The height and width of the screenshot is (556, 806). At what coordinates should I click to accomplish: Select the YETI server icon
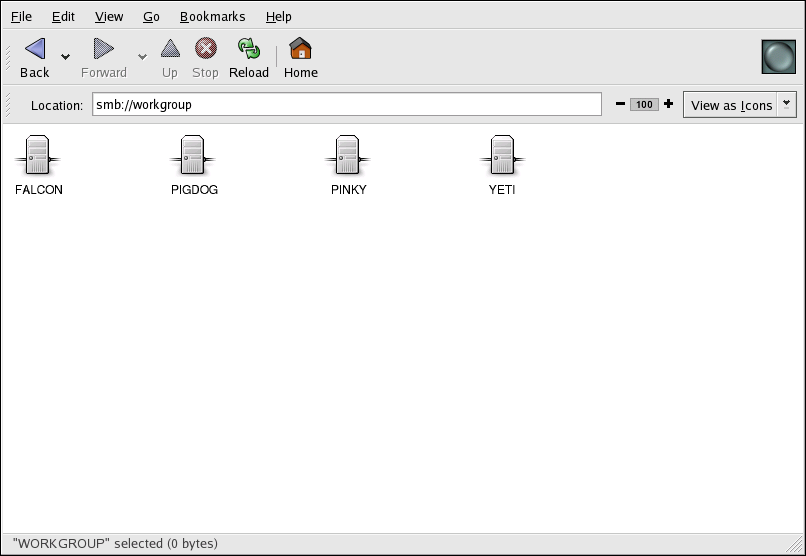[502, 157]
